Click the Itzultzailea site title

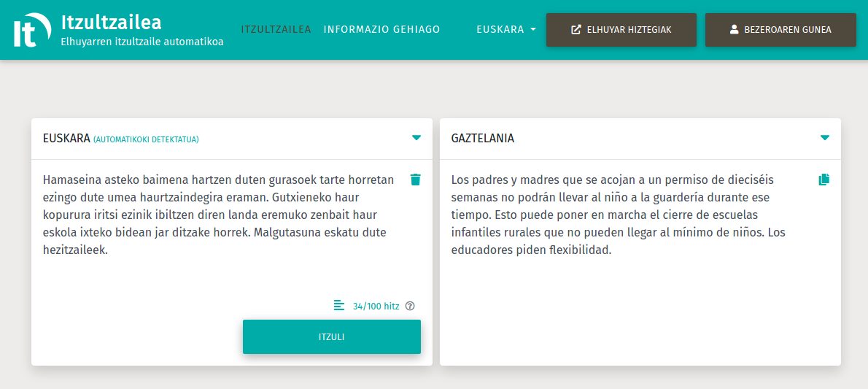pyautogui.click(x=112, y=22)
